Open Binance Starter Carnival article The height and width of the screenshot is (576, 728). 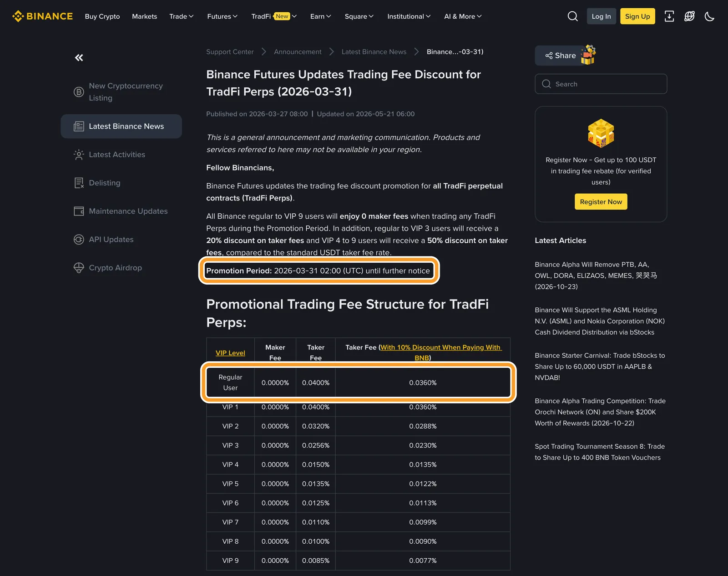tap(600, 366)
